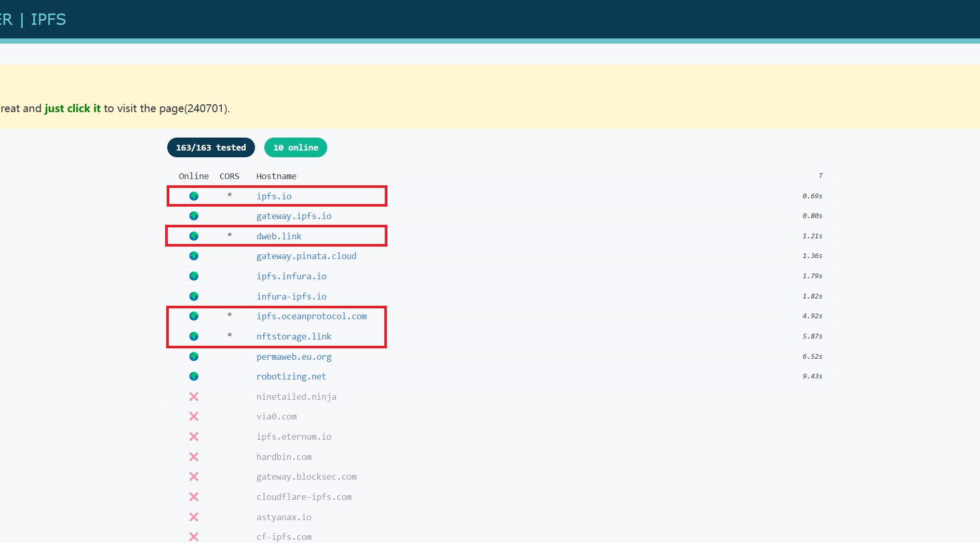Click the ninetailed.ninja hostname text
Screen dimensions: 980x543
pos(297,397)
